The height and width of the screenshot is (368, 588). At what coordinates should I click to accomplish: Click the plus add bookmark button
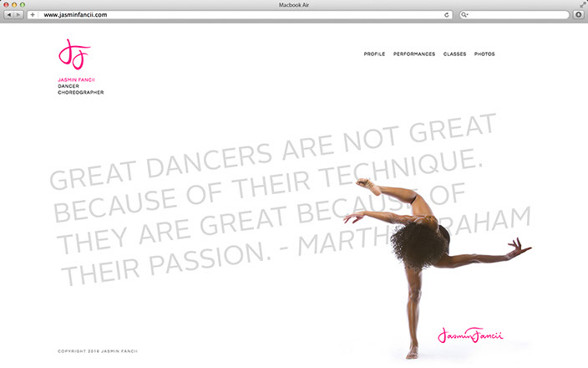coord(33,14)
